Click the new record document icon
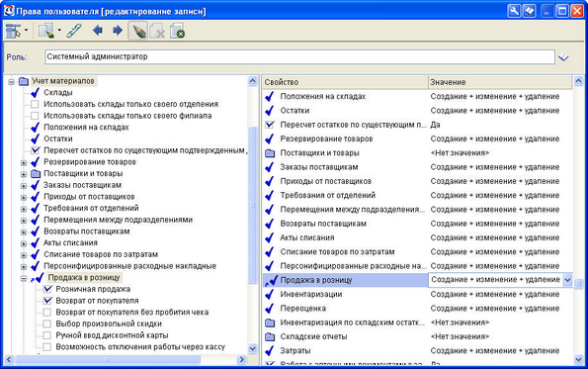 click(46, 31)
